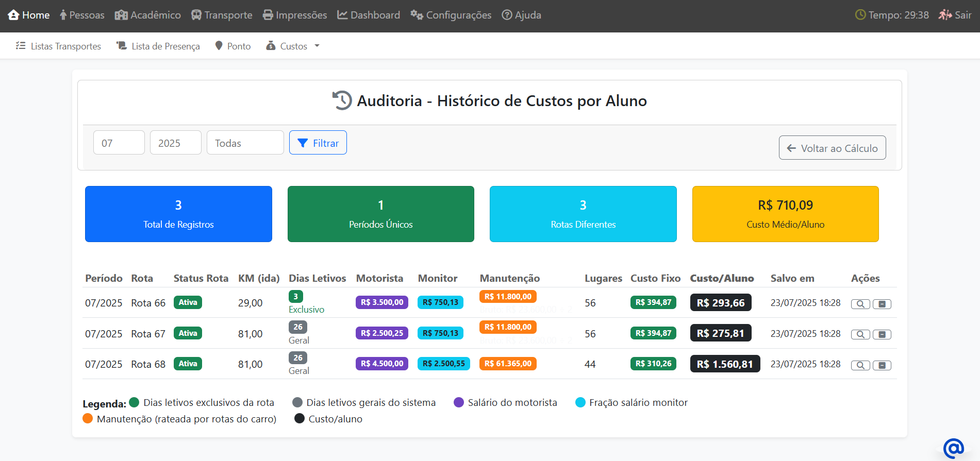Click the magnifier icon for Rota 66

click(860, 304)
